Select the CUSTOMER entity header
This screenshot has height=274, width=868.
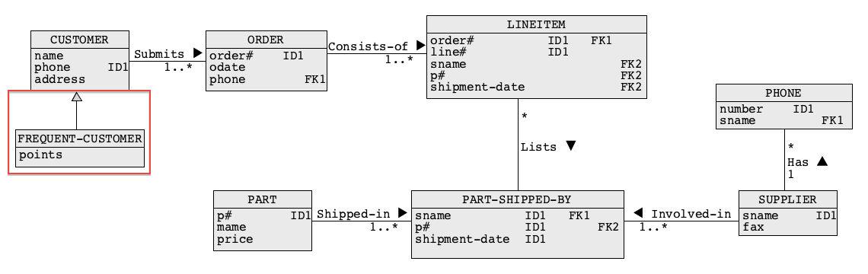click(80, 40)
